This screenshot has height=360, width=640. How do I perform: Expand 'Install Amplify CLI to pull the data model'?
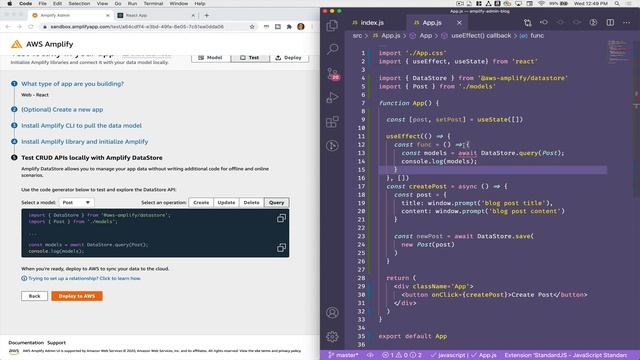point(81,125)
